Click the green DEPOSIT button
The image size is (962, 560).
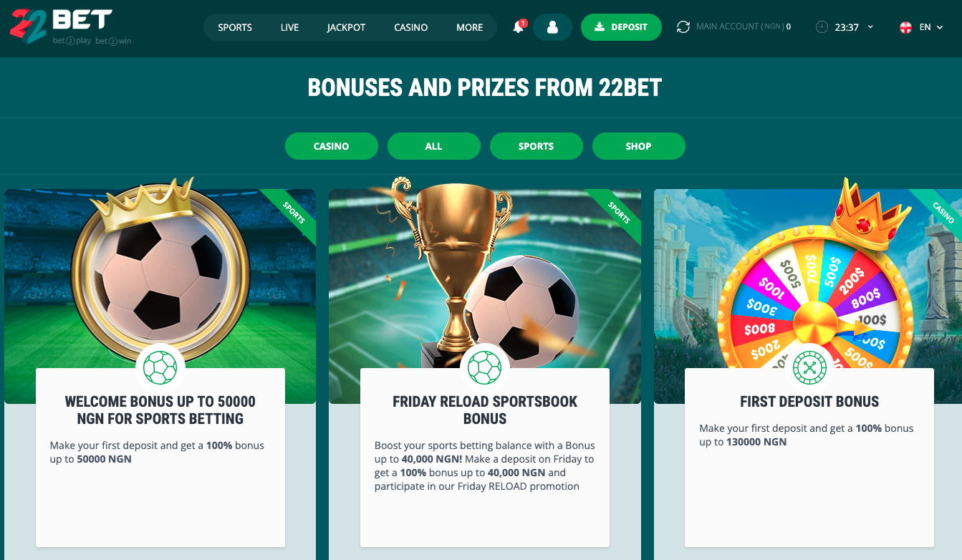coord(621,27)
